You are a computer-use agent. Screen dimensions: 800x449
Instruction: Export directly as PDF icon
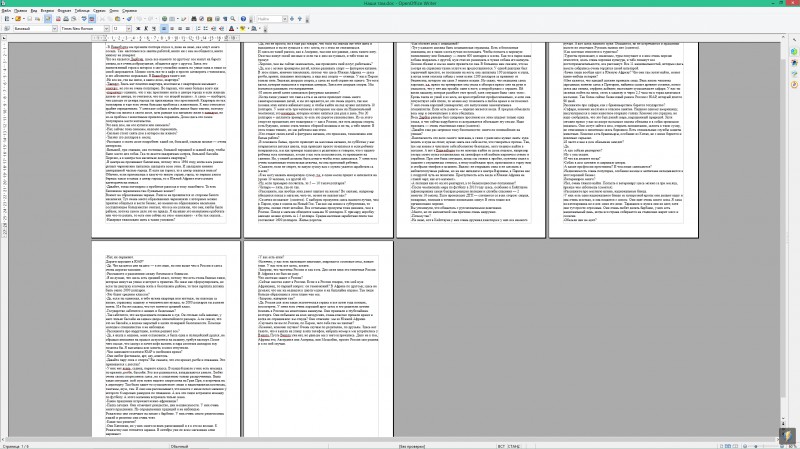click(58, 19)
